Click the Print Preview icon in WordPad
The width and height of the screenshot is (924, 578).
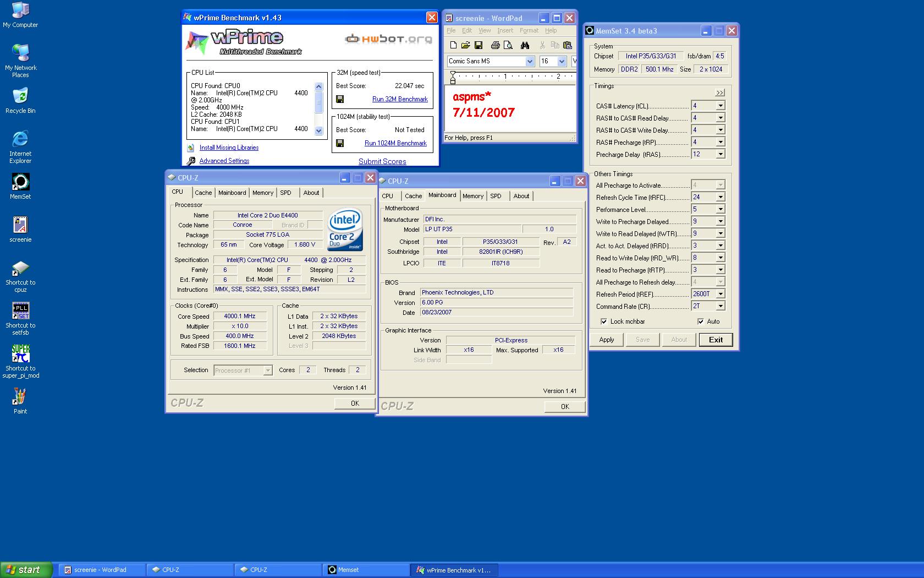tap(508, 45)
